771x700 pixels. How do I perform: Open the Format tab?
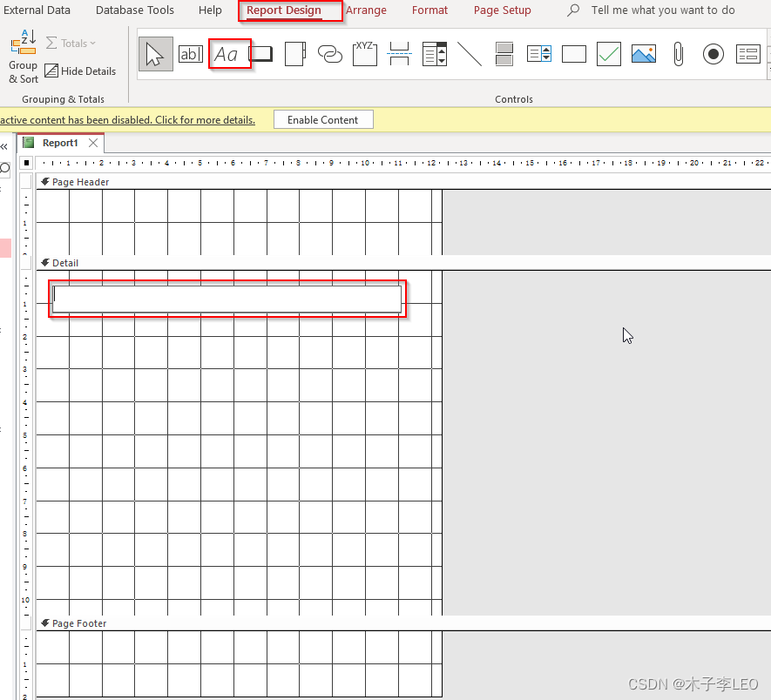click(429, 10)
